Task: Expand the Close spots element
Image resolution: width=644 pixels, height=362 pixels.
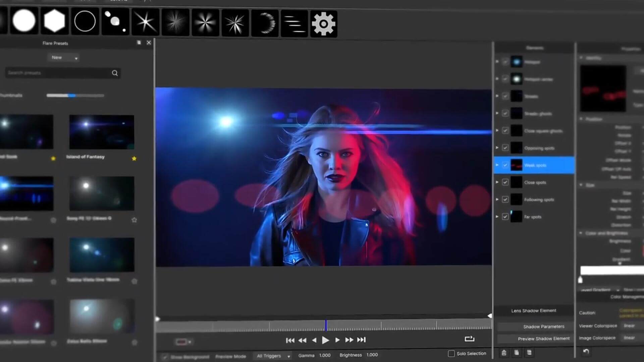Action: click(497, 182)
